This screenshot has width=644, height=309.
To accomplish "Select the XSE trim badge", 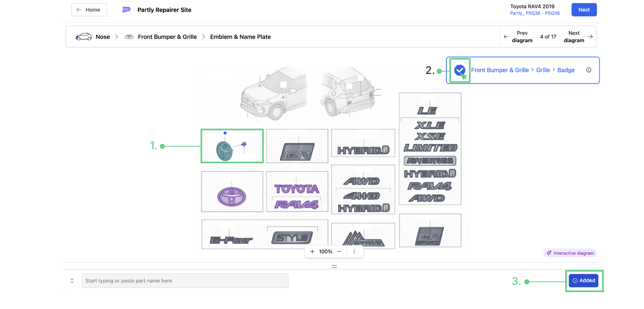I will 430,136.
